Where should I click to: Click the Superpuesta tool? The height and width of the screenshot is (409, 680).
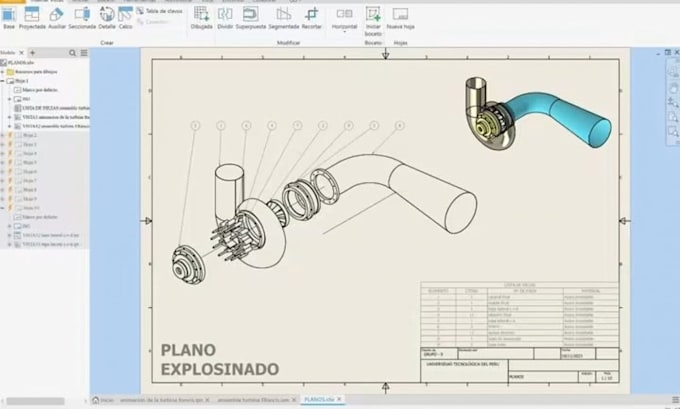(x=251, y=18)
